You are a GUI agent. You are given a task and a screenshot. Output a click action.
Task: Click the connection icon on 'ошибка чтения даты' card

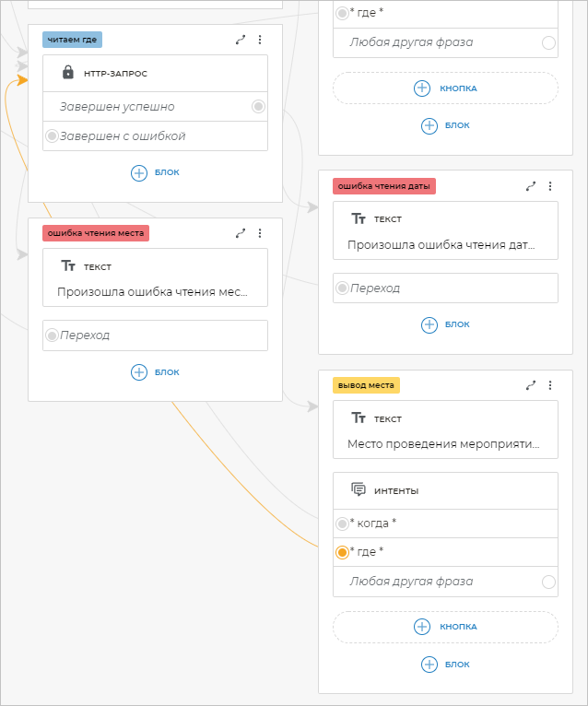pyautogui.click(x=531, y=185)
